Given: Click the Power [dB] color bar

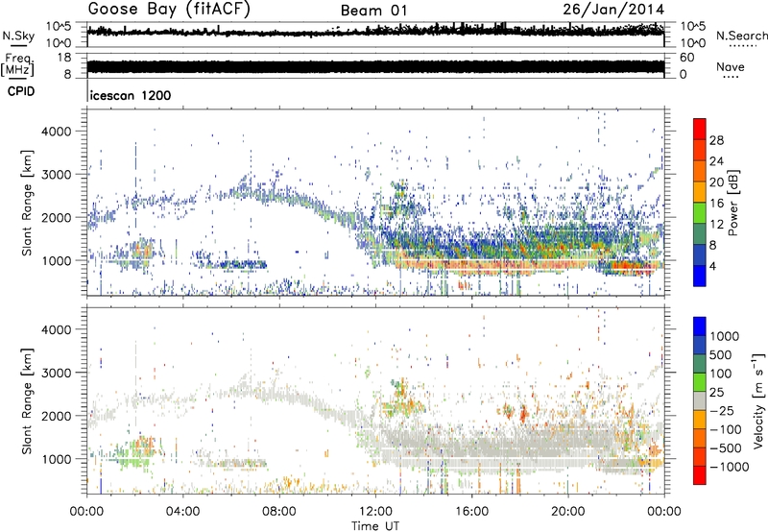Looking at the screenshot, I should (x=700, y=203).
